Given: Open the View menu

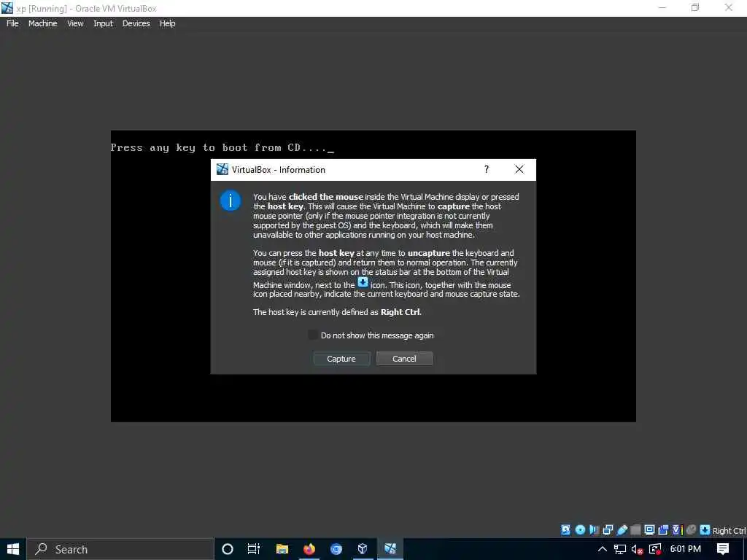Looking at the screenshot, I should click(x=75, y=23).
